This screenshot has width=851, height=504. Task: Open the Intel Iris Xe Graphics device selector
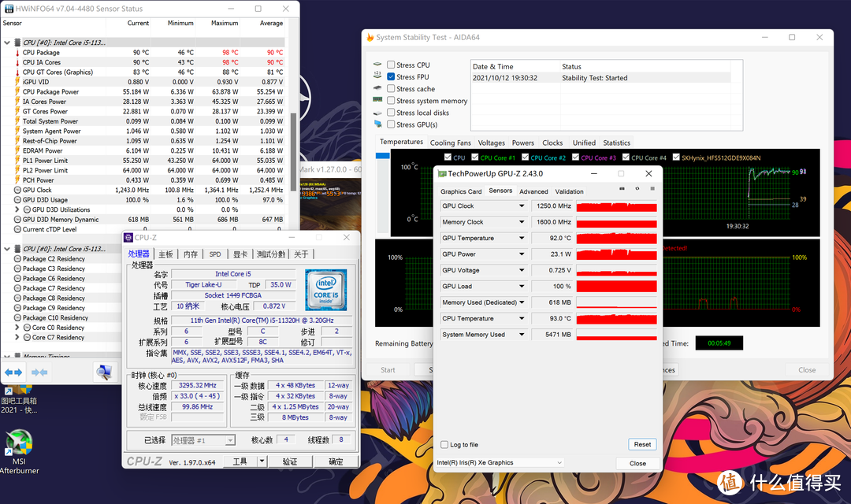[500, 463]
